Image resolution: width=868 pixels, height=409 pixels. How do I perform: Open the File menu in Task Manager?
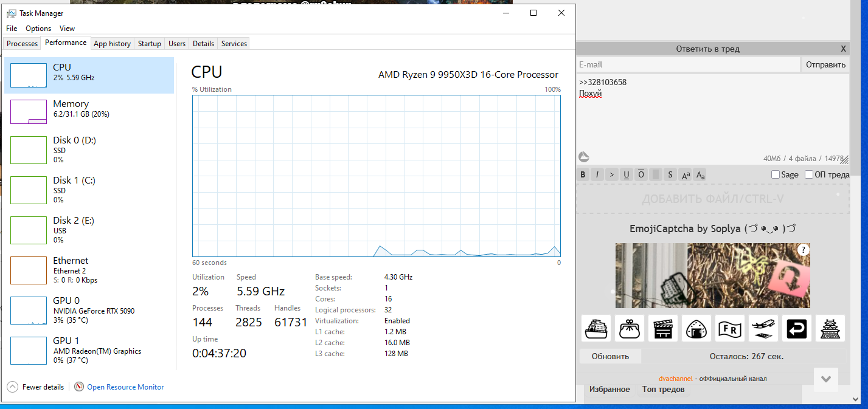tap(12, 29)
